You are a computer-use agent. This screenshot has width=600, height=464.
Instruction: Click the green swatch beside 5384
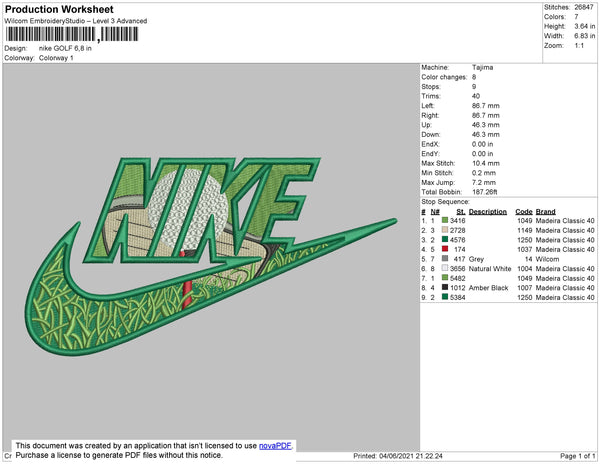click(445, 297)
